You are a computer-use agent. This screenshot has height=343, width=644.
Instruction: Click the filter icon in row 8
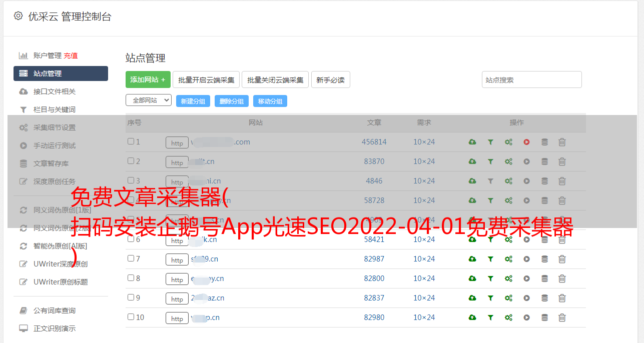coord(490,278)
